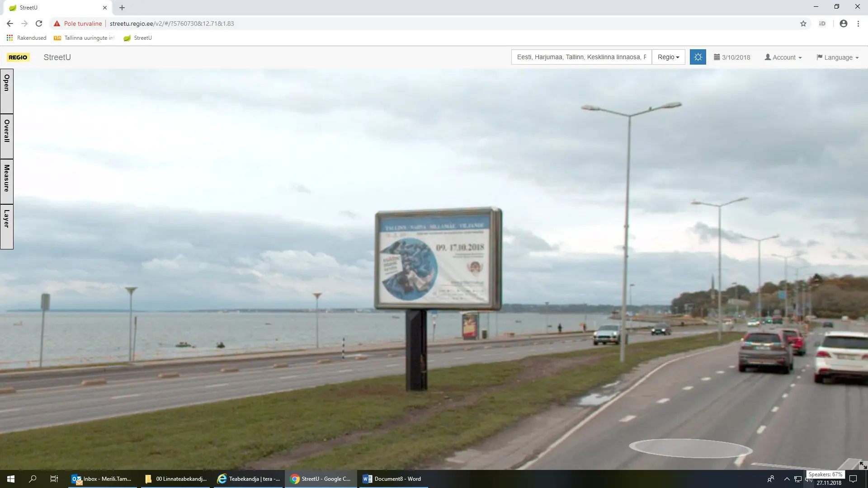Open the StreetU bookmark link
The image size is (868, 488).
click(138, 38)
